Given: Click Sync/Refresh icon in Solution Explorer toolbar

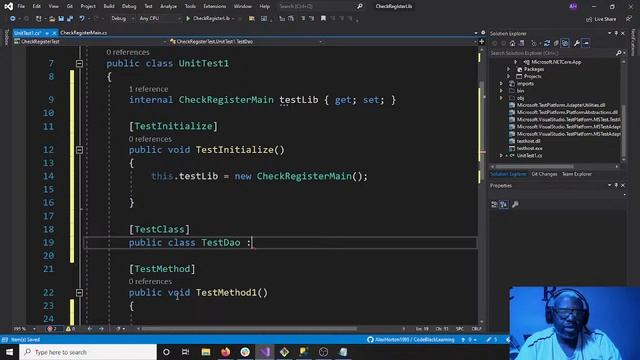Looking at the screenshot, I should [547, 43].
